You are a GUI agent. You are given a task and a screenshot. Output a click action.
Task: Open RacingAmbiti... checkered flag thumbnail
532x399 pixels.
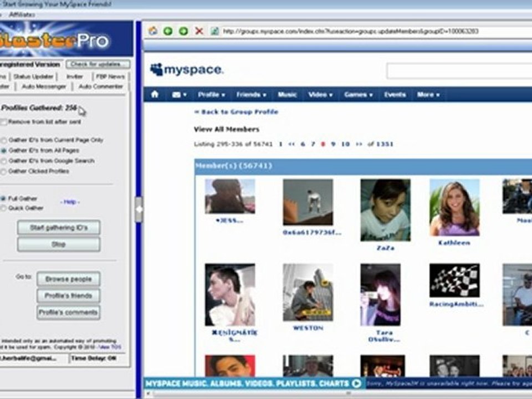click(454, 280)
